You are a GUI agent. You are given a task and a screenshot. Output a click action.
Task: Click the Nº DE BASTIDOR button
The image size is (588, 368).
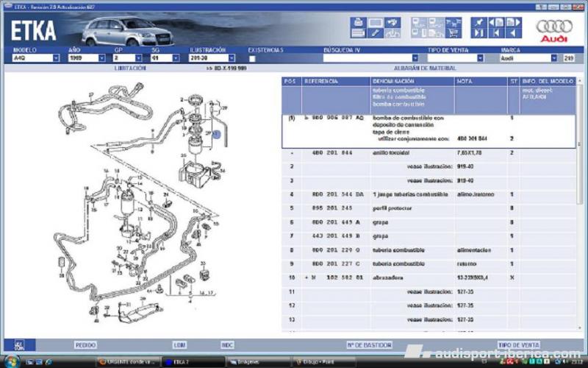[369, 345]
